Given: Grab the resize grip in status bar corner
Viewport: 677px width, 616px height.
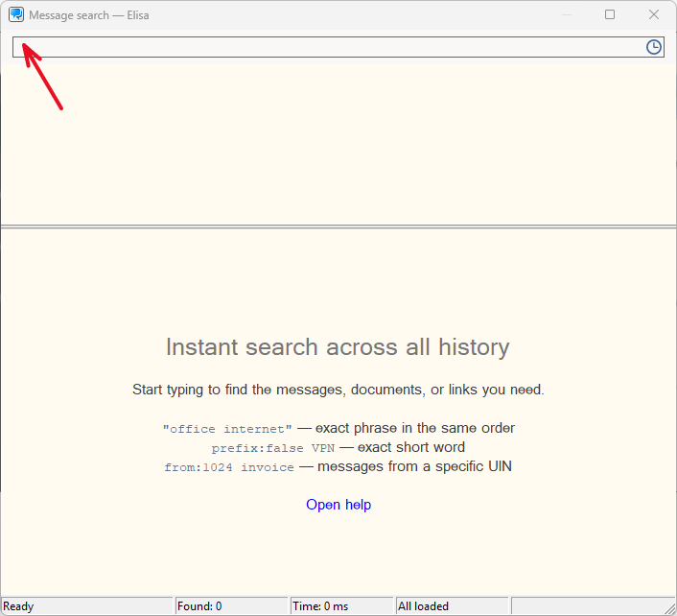Looking at the screenshot, I should click(x=670, y=608).
